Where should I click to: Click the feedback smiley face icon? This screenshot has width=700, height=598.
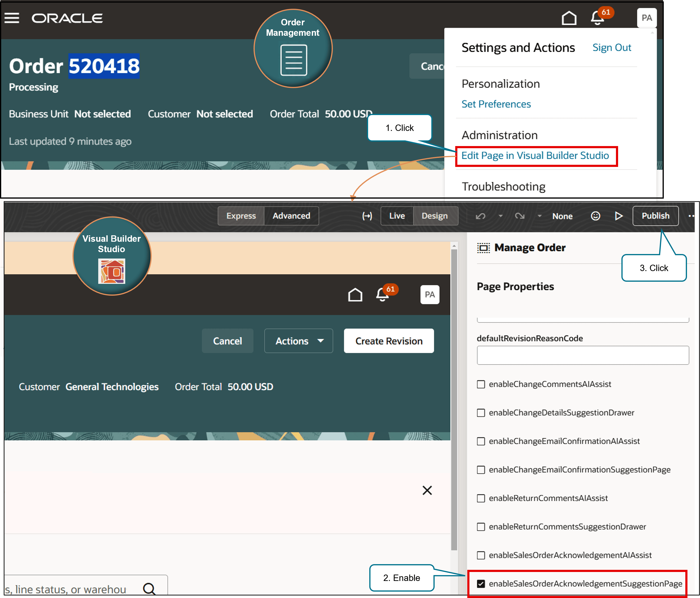tap(595, 216)
